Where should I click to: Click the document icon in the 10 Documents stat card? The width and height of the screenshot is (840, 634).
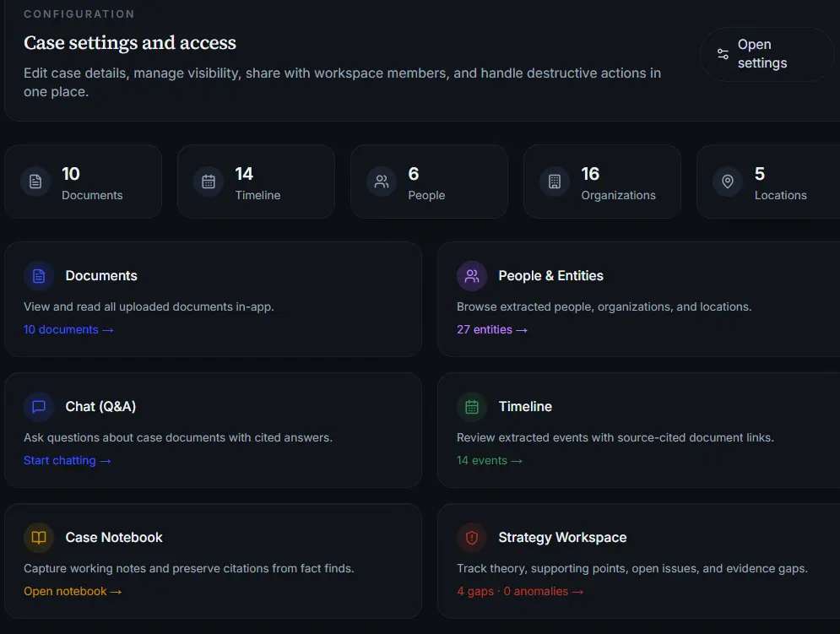pos(35,182)
